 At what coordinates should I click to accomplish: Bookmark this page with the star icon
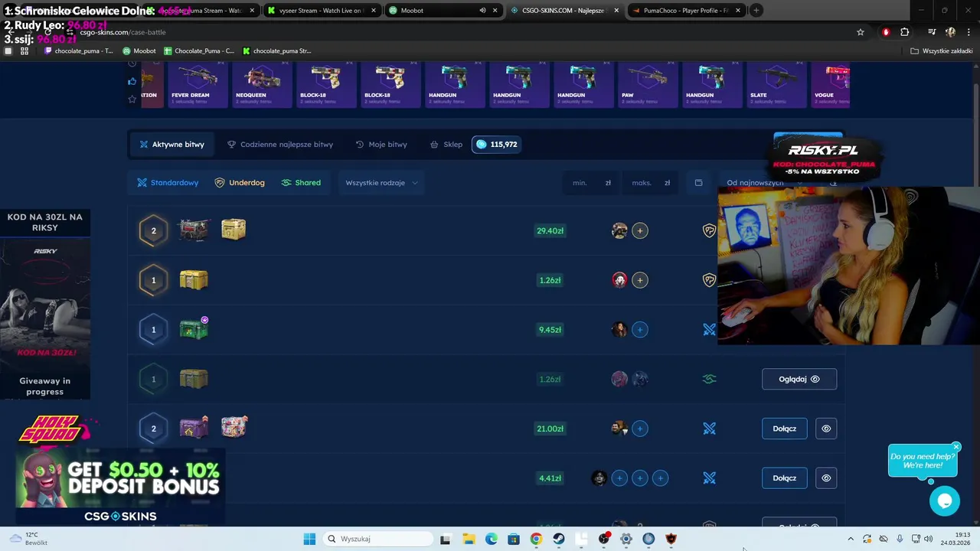[x=861, y=32]
